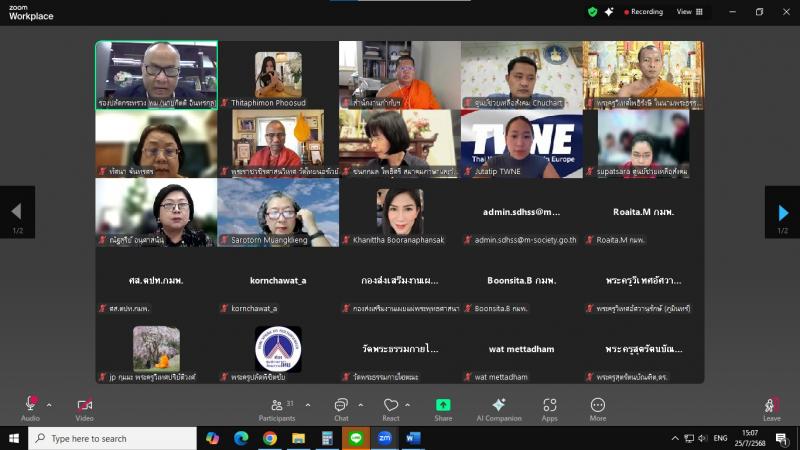Select the wat mettadham participant tile
The height and width of the screenshot is (450, 800).
tap(521, 349)
